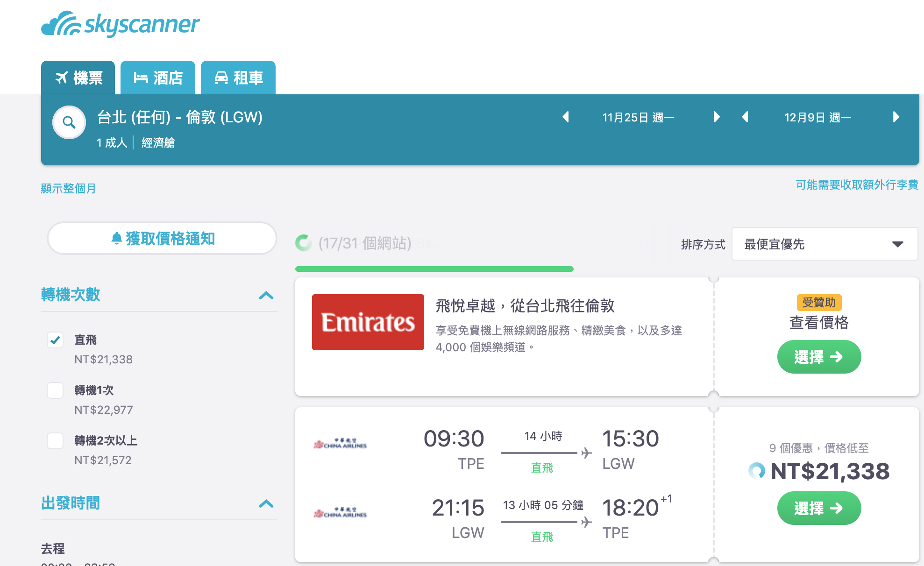Click the NT$22,977 price under 轉機1次
924x566 pixels.
(x=104, y=410)
